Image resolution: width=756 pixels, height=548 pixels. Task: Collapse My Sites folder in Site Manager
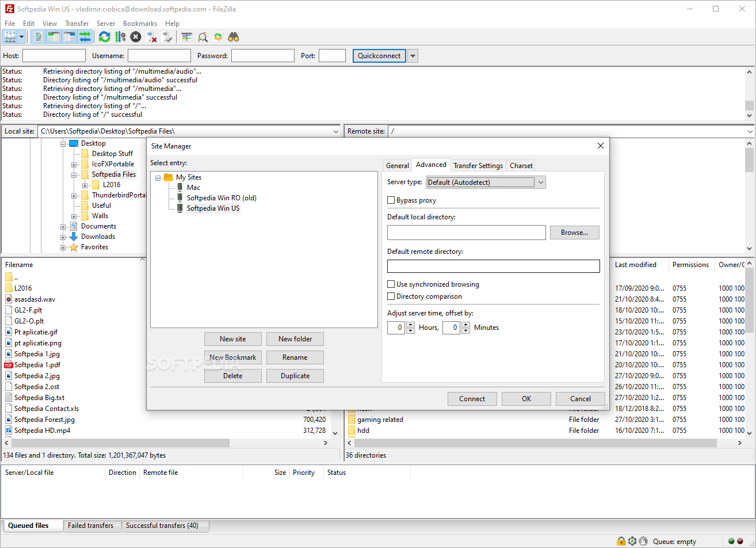[x=158, y=177]
